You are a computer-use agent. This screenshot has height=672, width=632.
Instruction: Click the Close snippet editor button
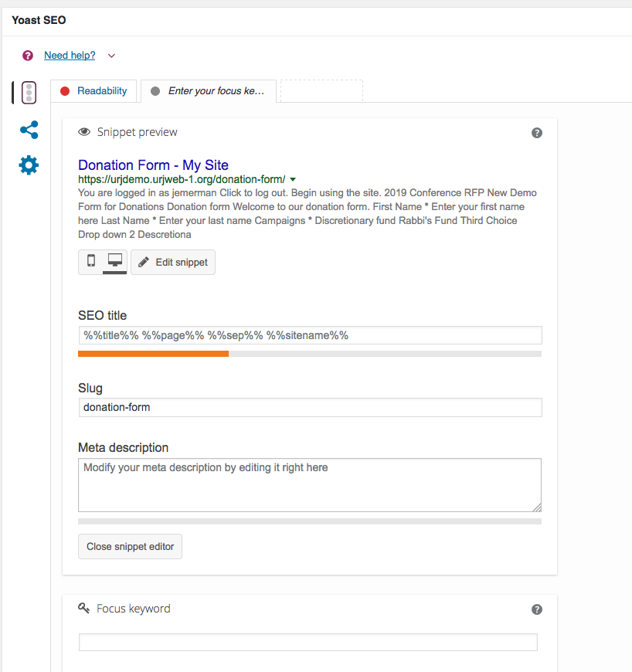pyautogui.click(x=130, y=546)
